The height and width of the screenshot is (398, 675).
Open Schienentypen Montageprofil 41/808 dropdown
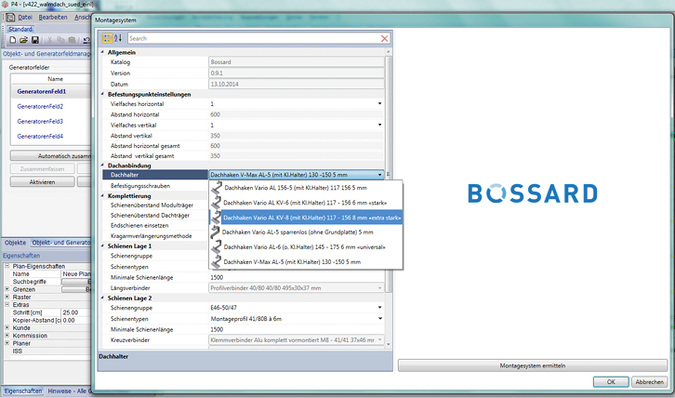pyautogui.click(x=380, y=319)
